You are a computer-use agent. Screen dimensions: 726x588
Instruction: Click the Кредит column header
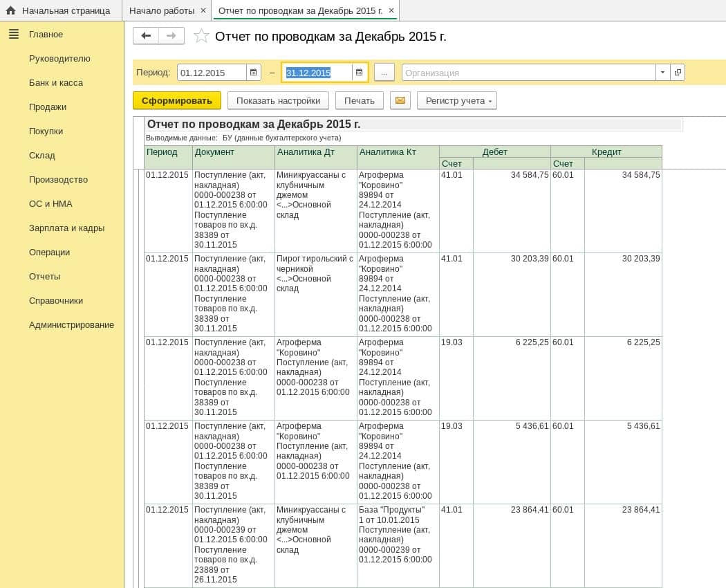[x=606, y=151]
